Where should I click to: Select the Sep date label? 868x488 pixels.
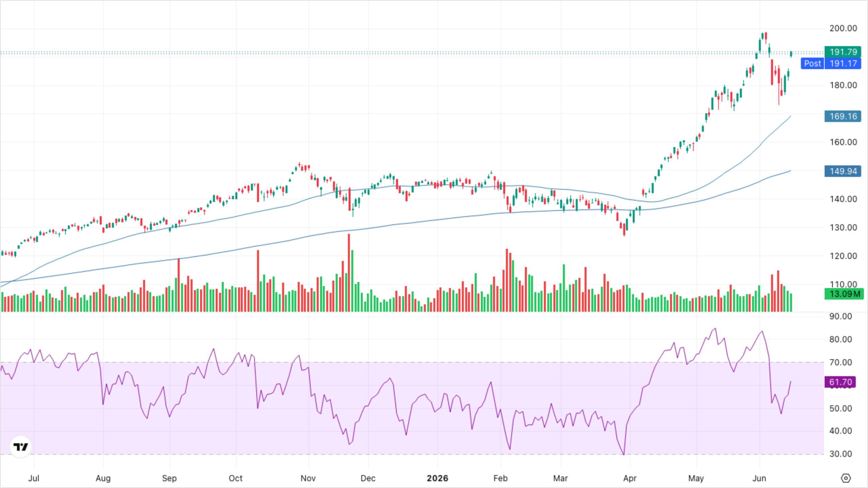click(169, 478)
